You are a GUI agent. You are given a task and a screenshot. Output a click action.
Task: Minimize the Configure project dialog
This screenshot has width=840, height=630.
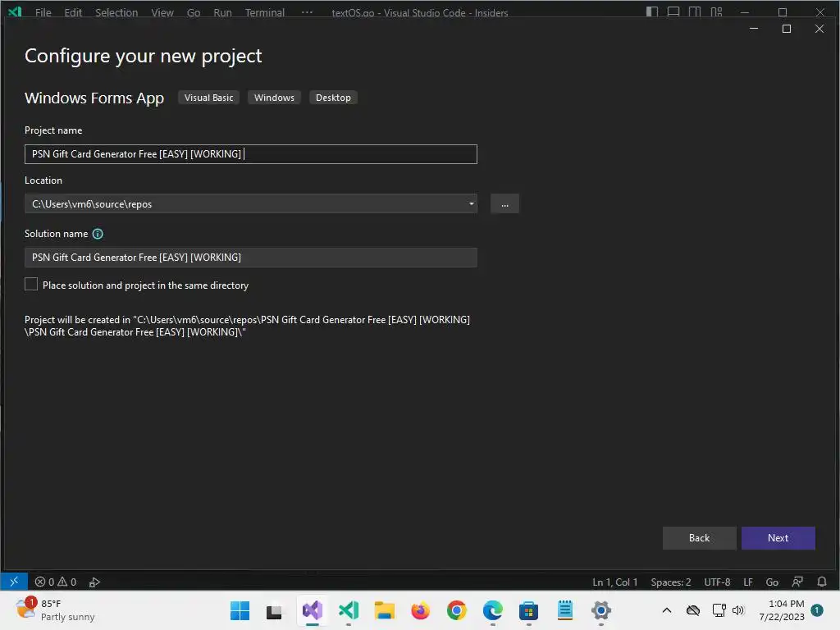(x=754, y=29)
